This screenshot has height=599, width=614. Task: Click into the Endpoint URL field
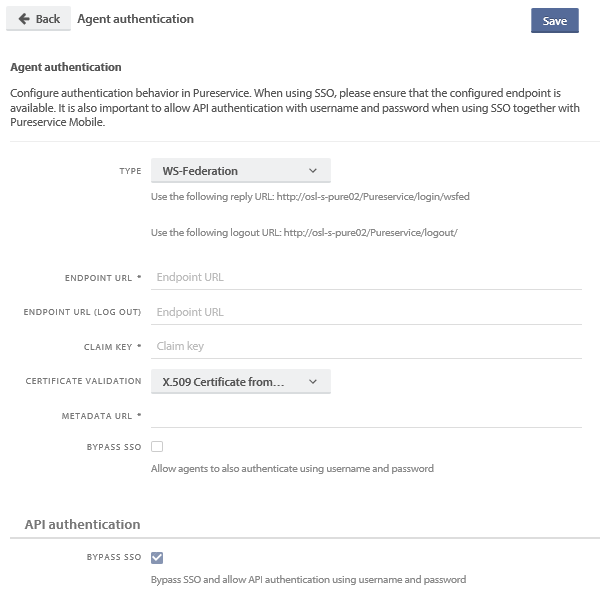point(366,277)
